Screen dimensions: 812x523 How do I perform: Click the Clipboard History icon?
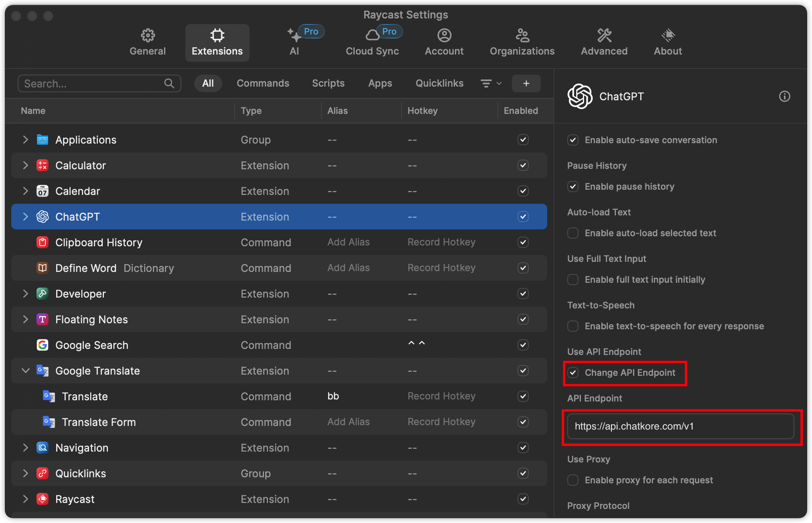click(43, 242)
